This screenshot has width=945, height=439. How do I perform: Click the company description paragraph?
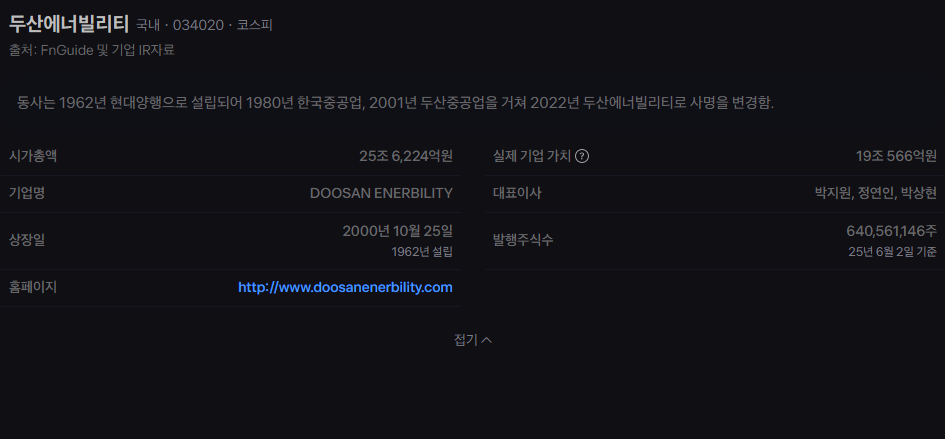tap(395, 103)
